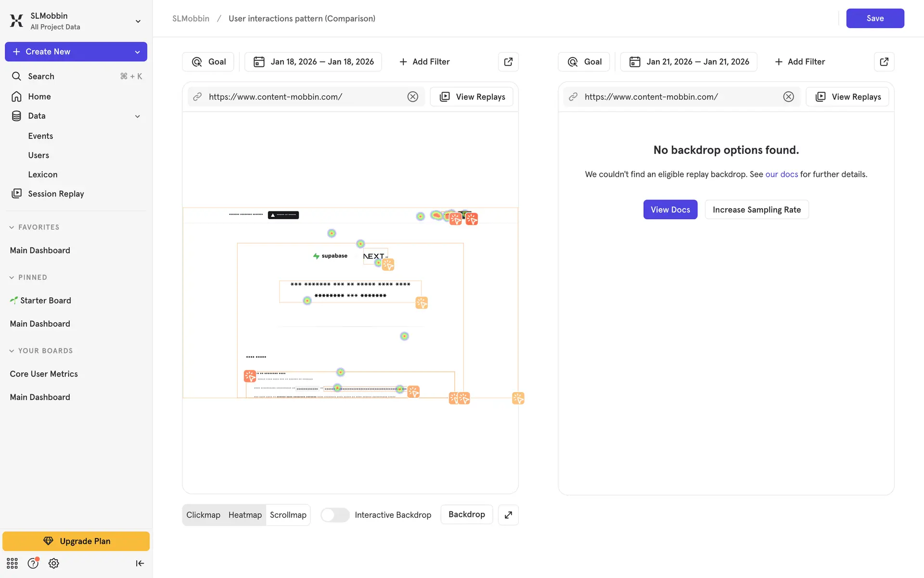Open the Create New dropdown arrow

click(138, 52)
